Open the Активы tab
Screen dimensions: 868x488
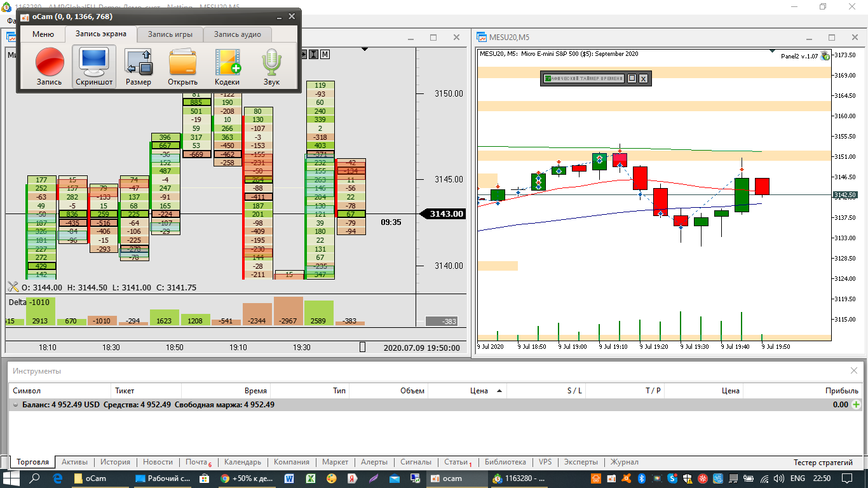coord(75,462)
